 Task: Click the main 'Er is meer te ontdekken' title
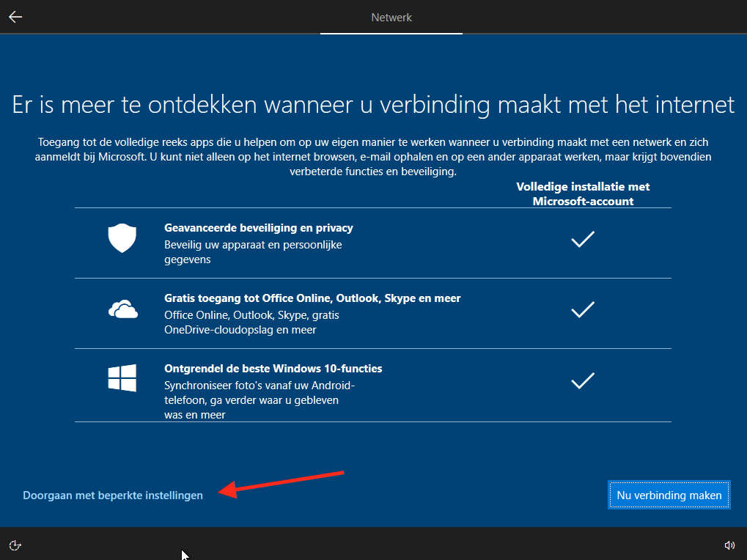pyautogui.click(x=373, y=105)
